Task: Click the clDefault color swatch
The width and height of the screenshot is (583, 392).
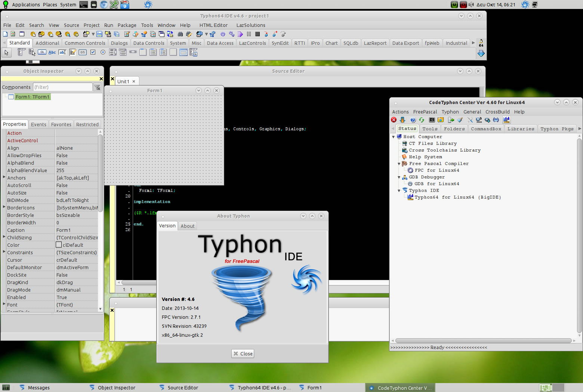Action: tap(59, 245)
